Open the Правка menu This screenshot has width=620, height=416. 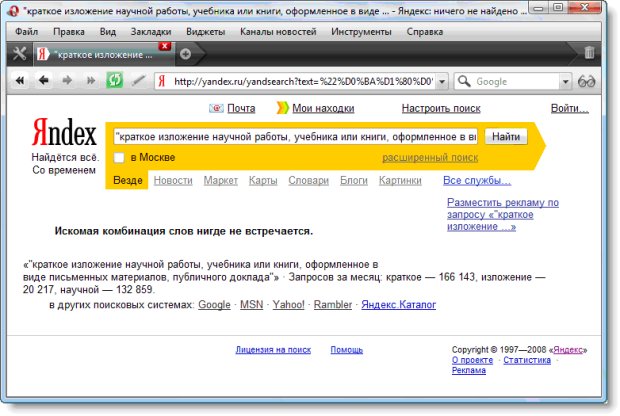(69, 32)
